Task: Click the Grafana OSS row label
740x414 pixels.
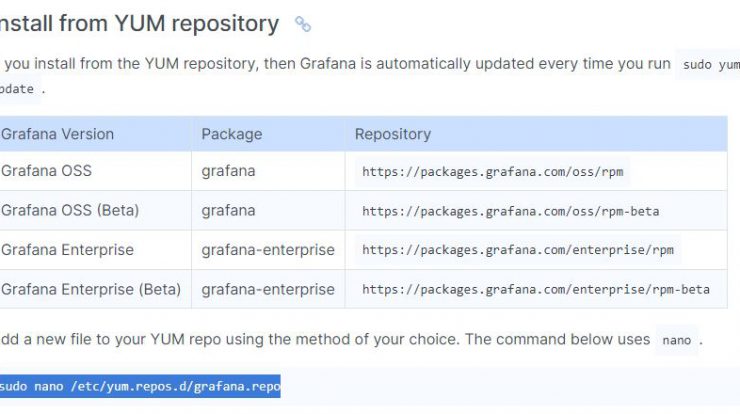Action: (46, 170)
